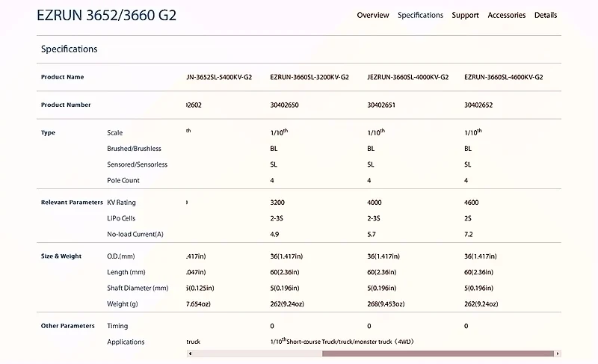The height and width of the screenshot is (364, 598).
Task: Click the Relevant Parameters row label
Action: [72, 203]
